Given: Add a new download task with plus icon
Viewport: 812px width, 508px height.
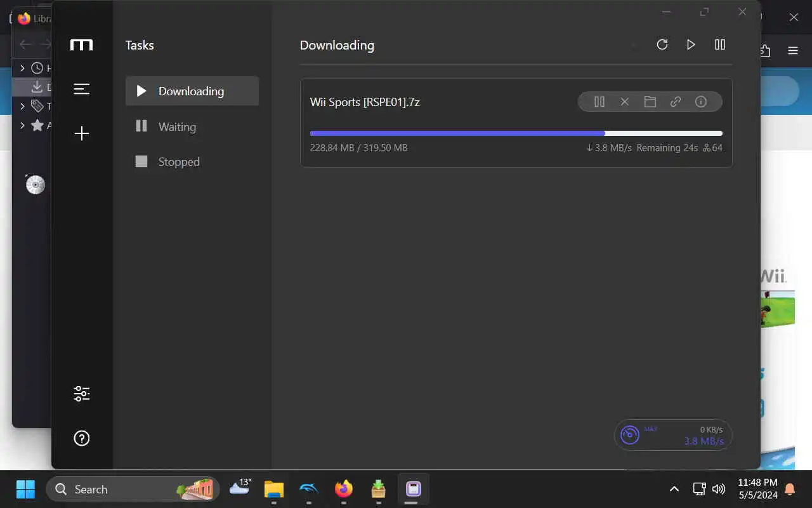Looking at the screenshot, I should point(82,133).
